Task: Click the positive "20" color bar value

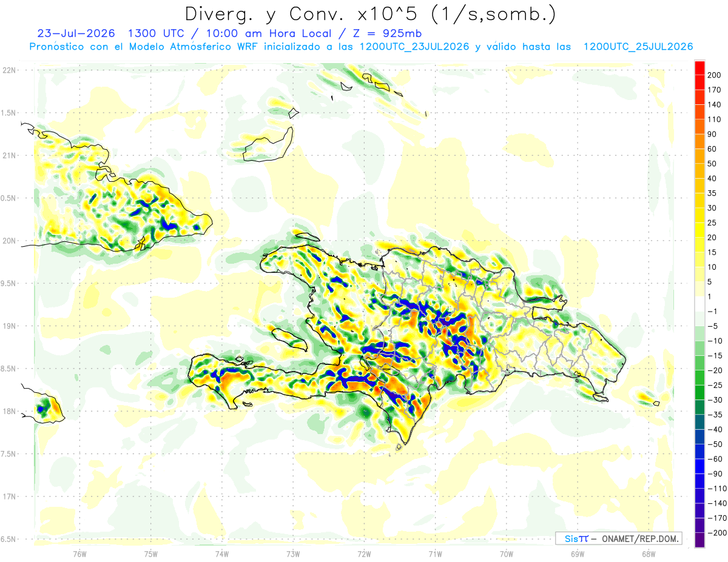Action: pyautogui.click(x=713, y=238)
